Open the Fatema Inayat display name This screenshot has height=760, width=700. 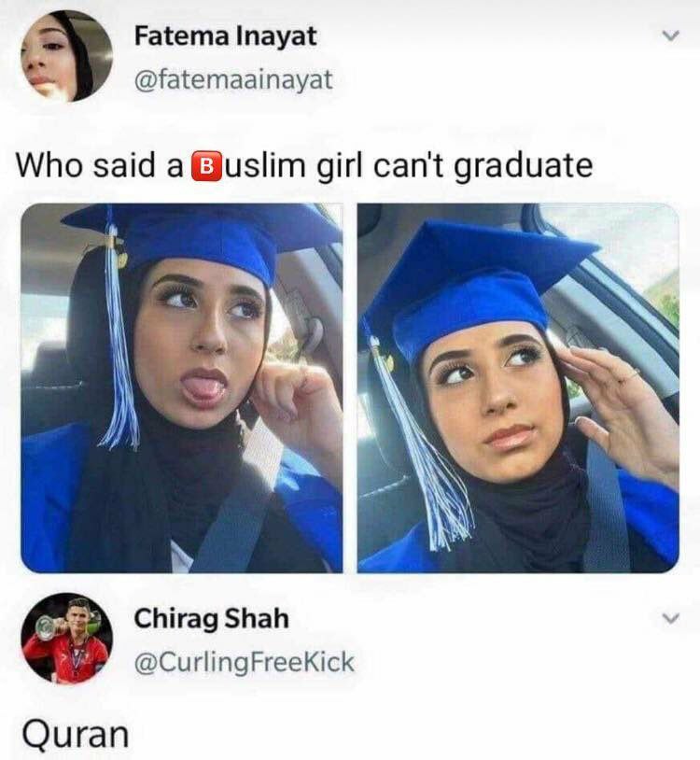225,36
